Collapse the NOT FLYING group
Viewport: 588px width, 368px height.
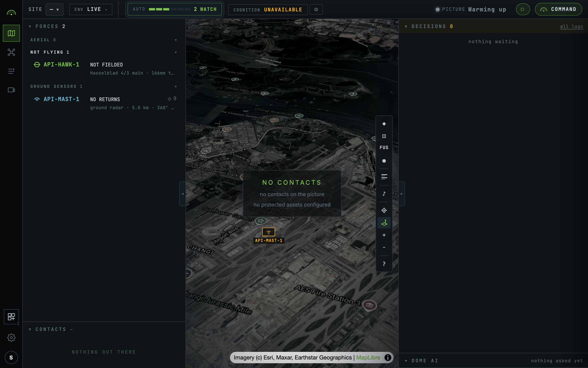[x=176, y=52]
